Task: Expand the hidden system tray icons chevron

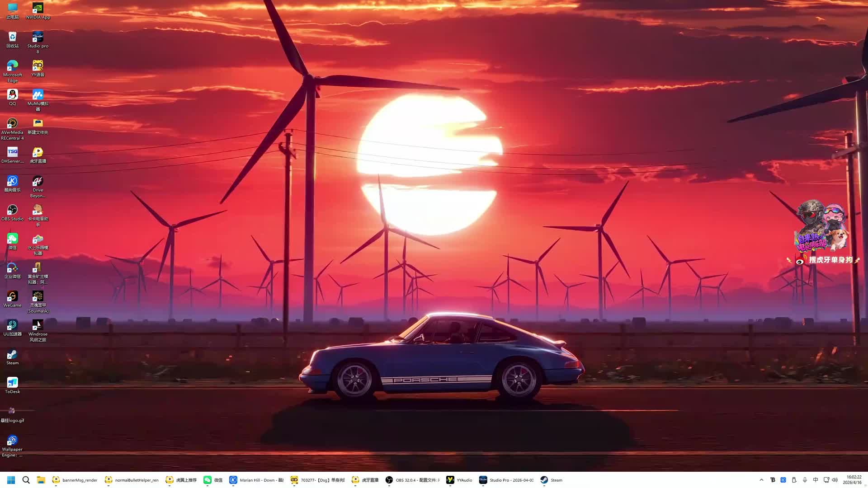Action: pyautogui.click(x=761, y=480)
